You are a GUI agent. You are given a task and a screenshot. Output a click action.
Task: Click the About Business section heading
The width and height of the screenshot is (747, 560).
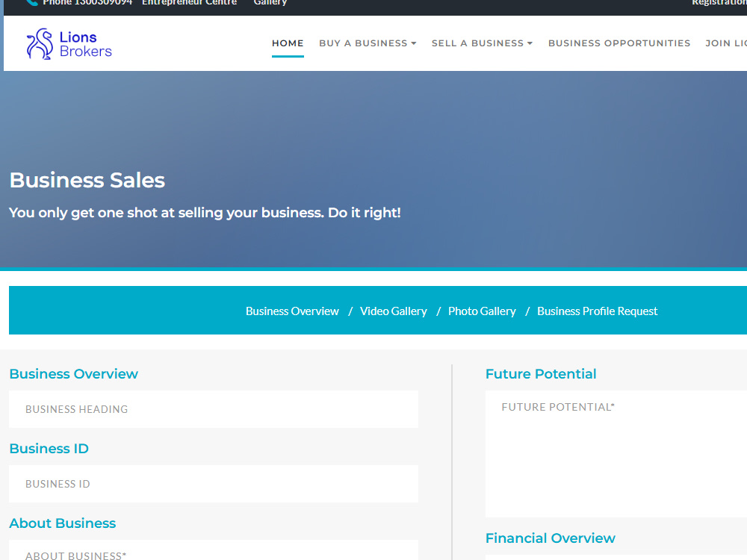(63, 523)
